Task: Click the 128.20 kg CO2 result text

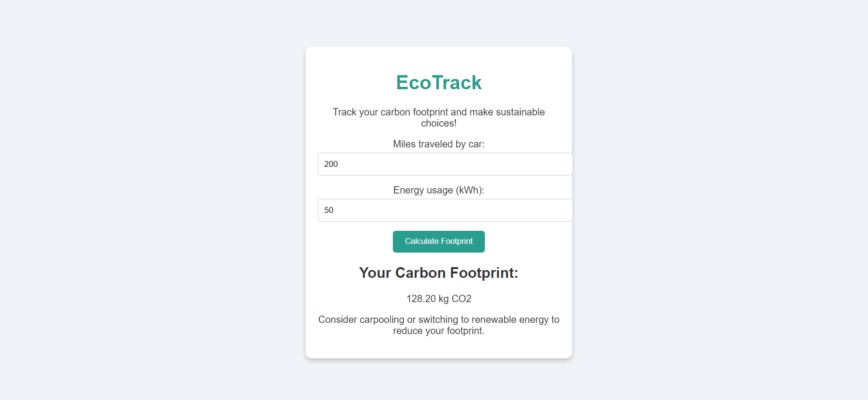Action: 438,299
